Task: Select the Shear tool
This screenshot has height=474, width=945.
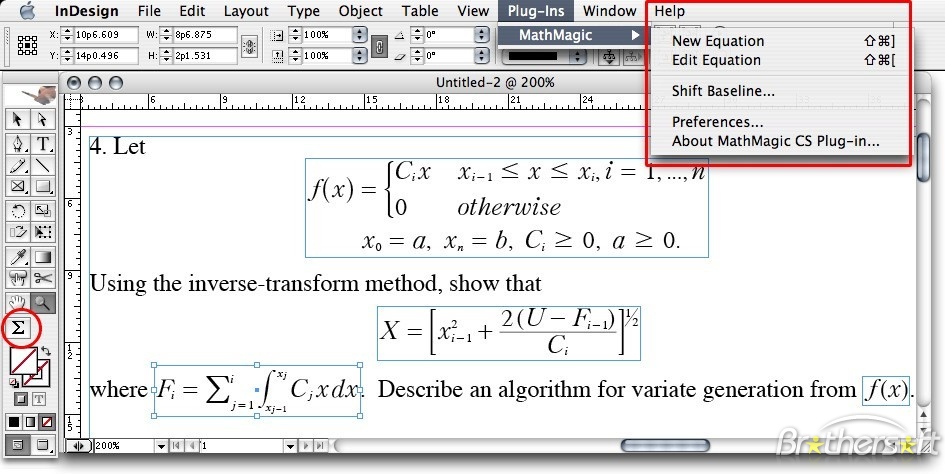Action: (17, 232)
